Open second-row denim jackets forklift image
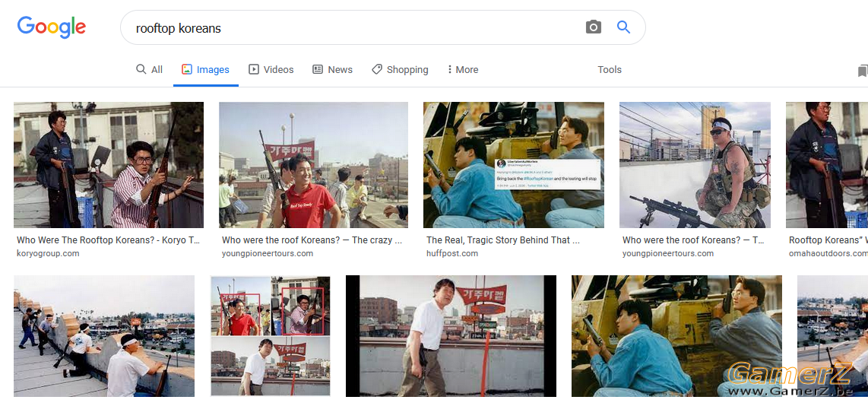This screenshot has height=403, width=868. click(x=676, y=336)
